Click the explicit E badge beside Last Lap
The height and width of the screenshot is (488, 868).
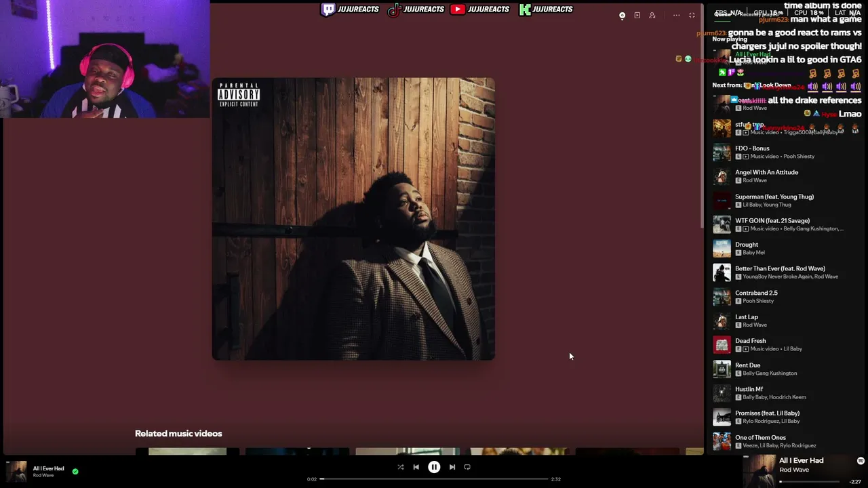click(x=738, y=325)
